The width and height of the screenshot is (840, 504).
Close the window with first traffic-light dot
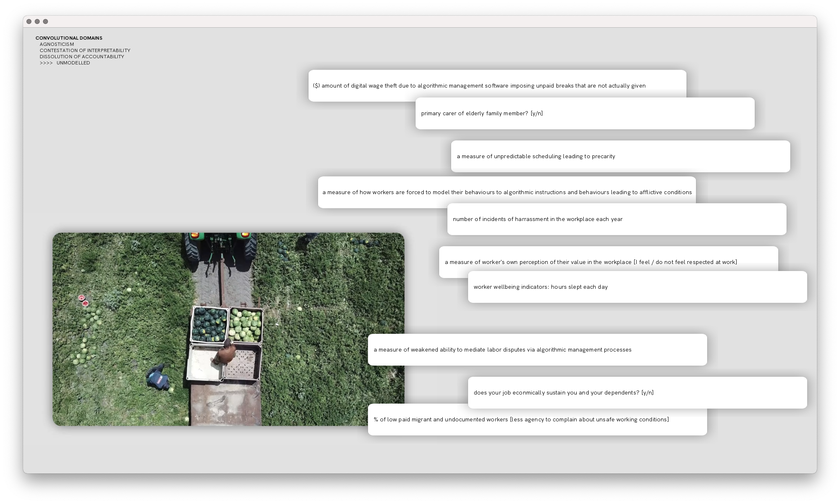pos(29,21)
